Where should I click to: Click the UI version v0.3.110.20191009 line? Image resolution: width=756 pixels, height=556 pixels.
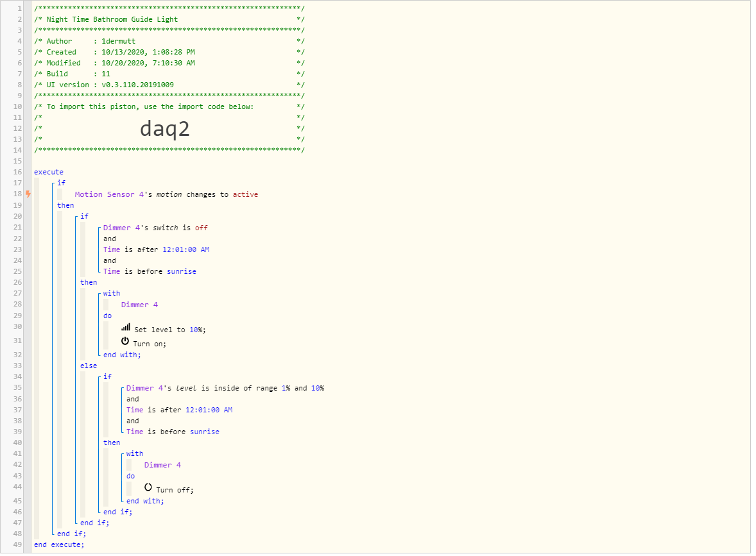coord(169,85)
